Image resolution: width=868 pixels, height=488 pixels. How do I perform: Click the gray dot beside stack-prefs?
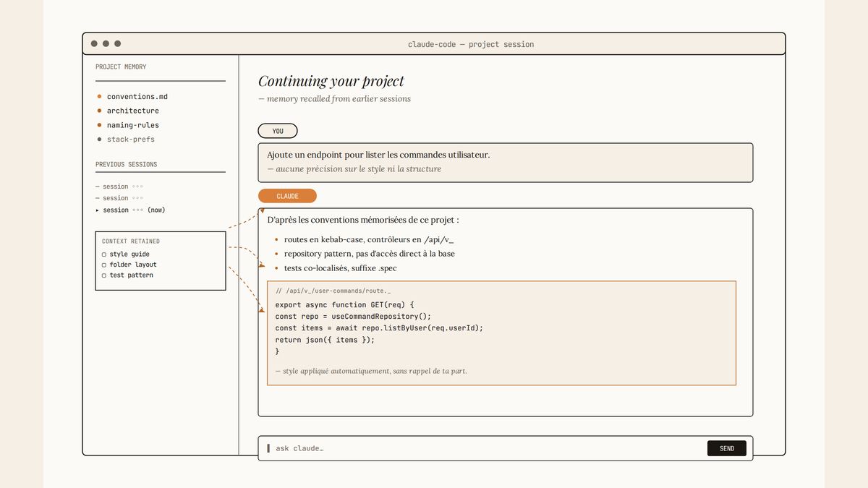(99, 139)
